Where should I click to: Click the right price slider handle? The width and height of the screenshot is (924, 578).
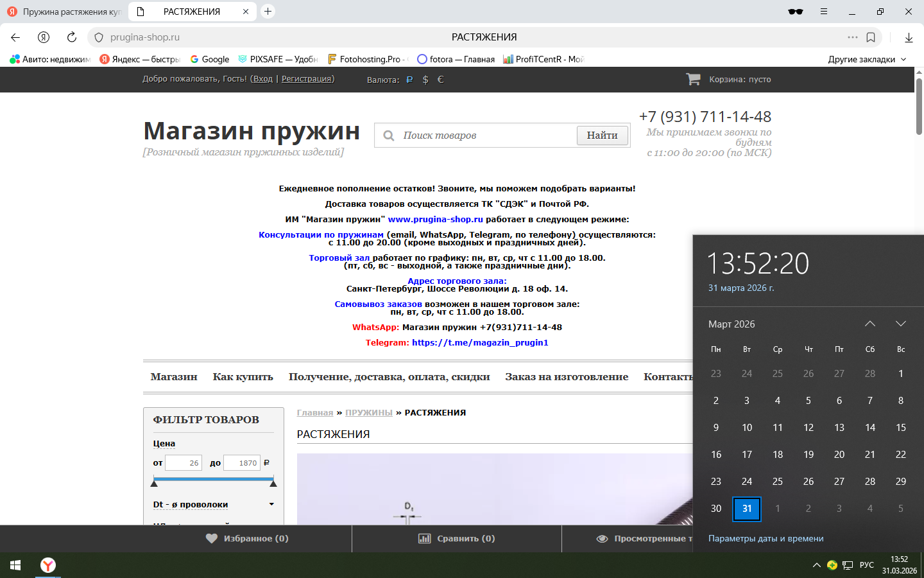273,482
